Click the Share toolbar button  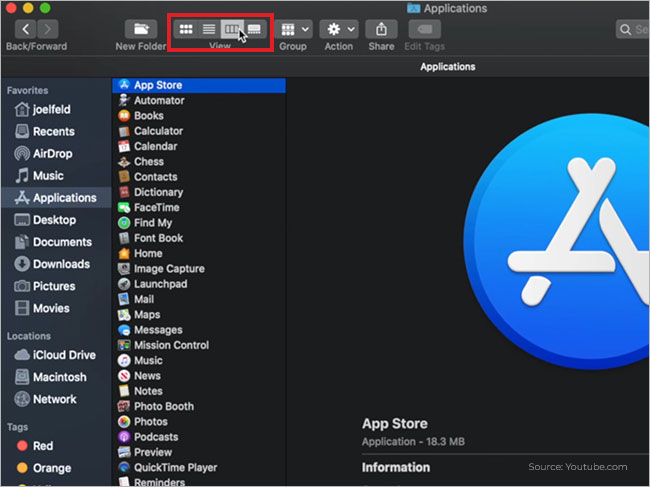[381, 29]
